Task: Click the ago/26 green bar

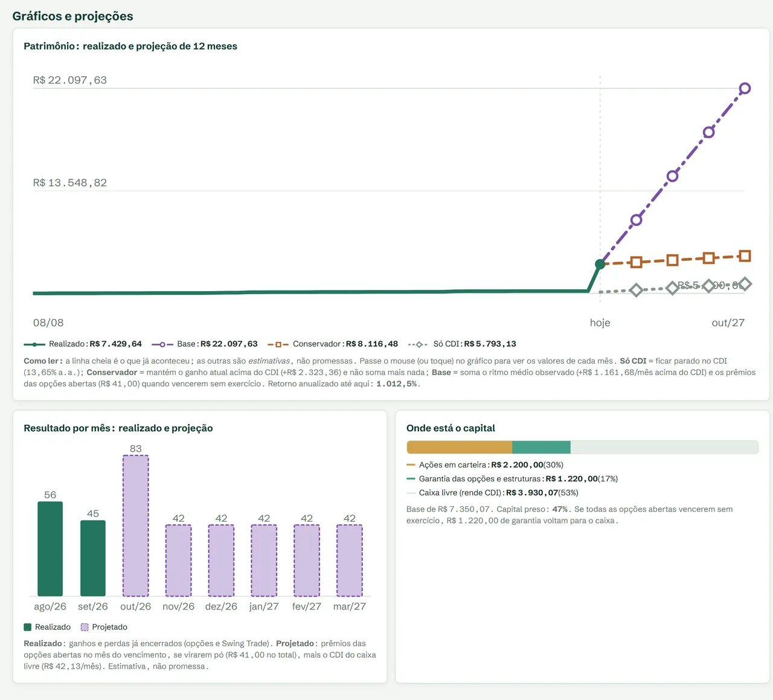Action: click(50, 549)
